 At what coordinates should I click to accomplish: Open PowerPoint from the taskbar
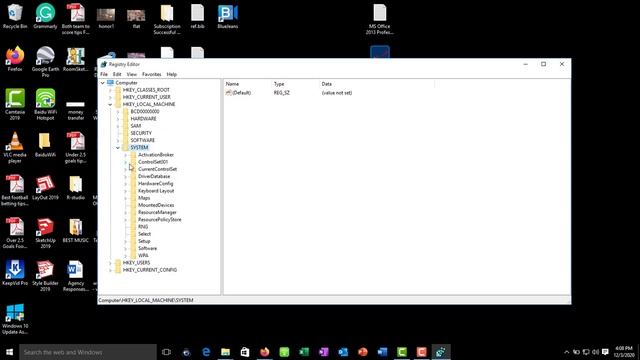[363, 352]
